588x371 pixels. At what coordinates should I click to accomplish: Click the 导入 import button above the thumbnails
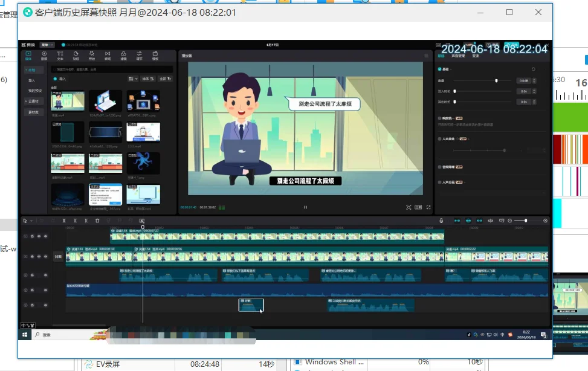click(60, 79)
